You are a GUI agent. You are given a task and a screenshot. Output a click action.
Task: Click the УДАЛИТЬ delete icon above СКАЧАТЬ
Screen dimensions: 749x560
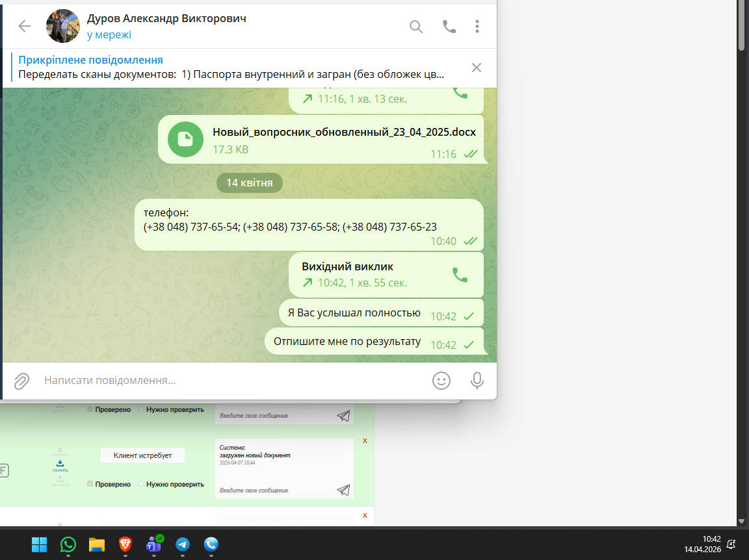(x=60, y=451)
